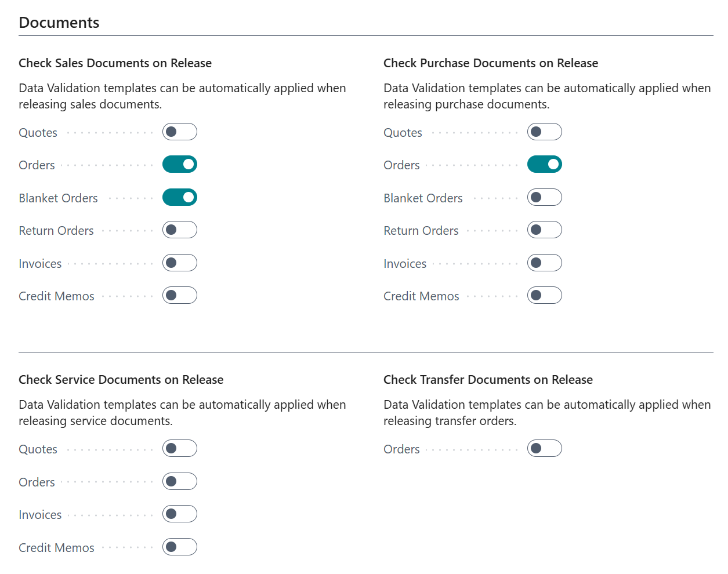The image size is (728, 574).
Task: Enable Blanket Orders for purchase documents
Action: click(x=545, y=197)
